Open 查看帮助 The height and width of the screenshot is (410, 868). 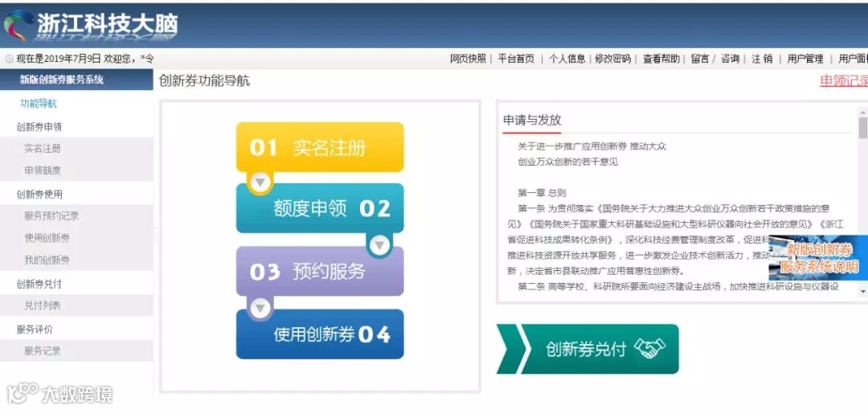tap(661, 59)
